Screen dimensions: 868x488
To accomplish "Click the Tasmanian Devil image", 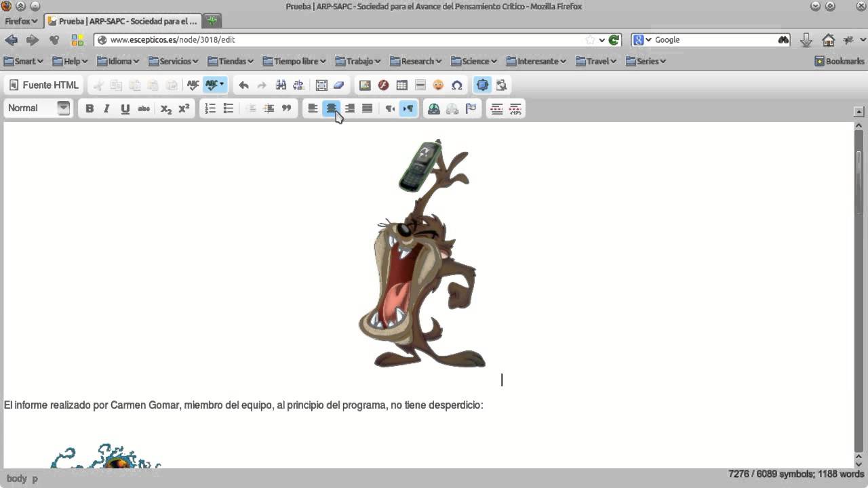I will pyautogui.click(x=422, y=253).
